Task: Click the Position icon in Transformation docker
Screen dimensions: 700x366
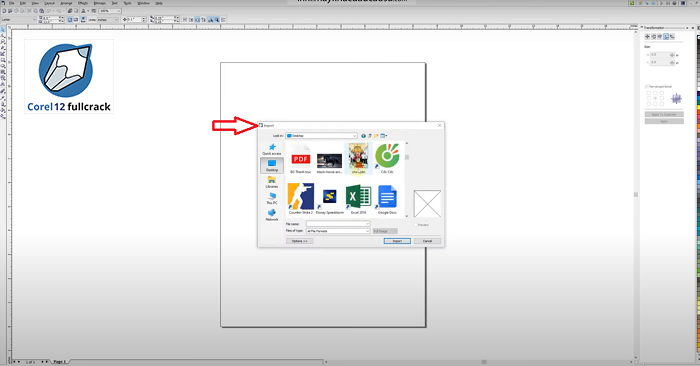Action: (x=647, y=37)
